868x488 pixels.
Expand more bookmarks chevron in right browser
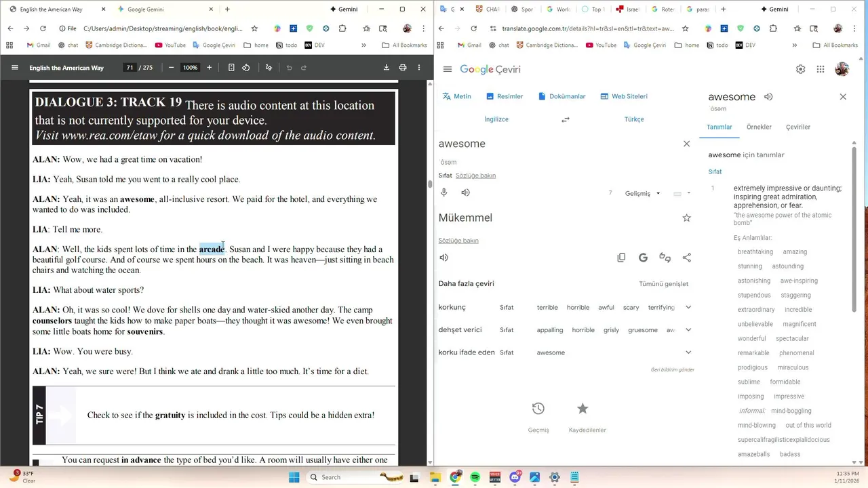tap(794, 45)
